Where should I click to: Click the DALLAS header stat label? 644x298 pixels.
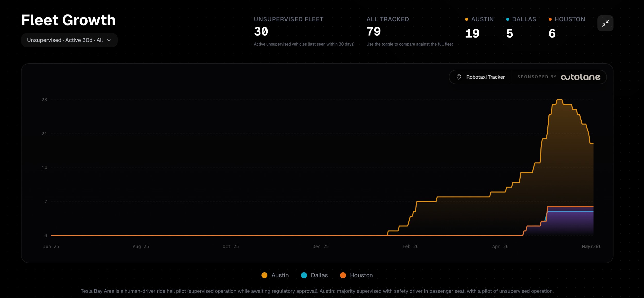[524, 19]
